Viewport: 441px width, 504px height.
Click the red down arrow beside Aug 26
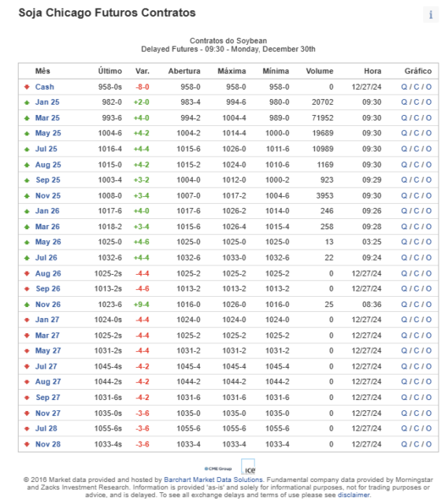point(27,273)
